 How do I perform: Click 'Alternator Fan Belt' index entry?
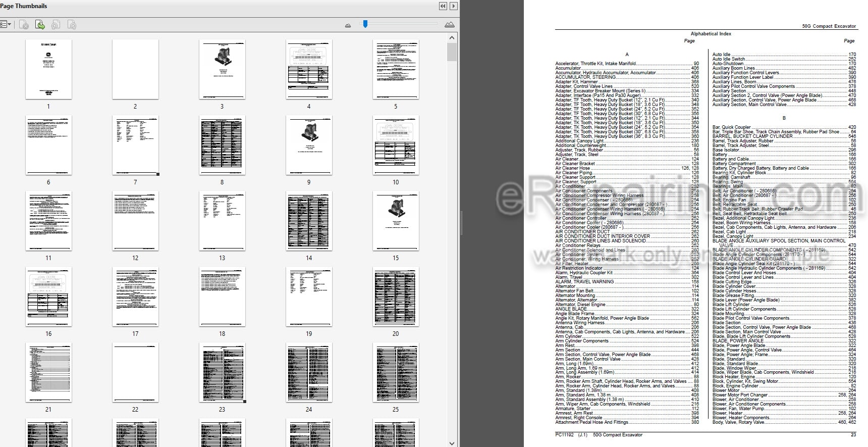coord(574,291)
